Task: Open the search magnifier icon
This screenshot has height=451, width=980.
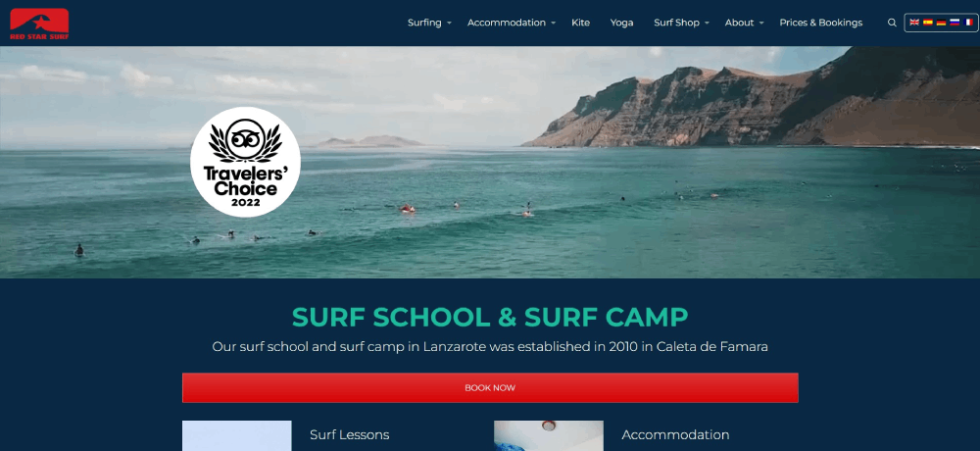Action: click(892, 23)
